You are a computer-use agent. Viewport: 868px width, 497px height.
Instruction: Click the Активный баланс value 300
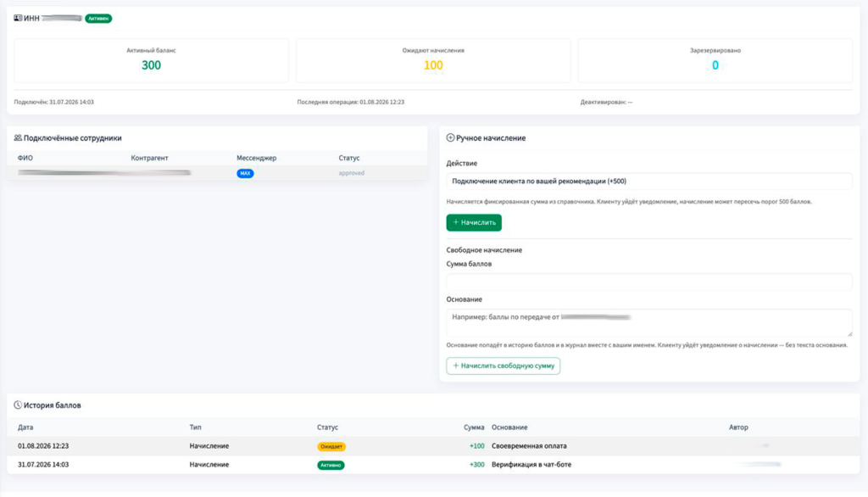[151, 65]
